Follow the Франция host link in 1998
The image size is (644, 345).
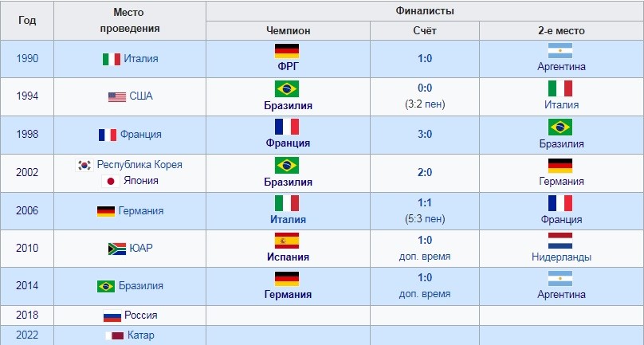click(x=141, y=135)
